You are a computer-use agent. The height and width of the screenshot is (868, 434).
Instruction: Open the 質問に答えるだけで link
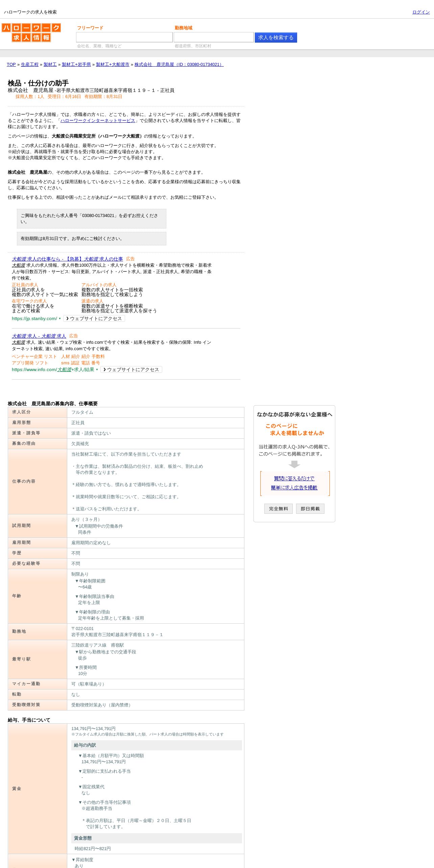click(x=294, y=479)
